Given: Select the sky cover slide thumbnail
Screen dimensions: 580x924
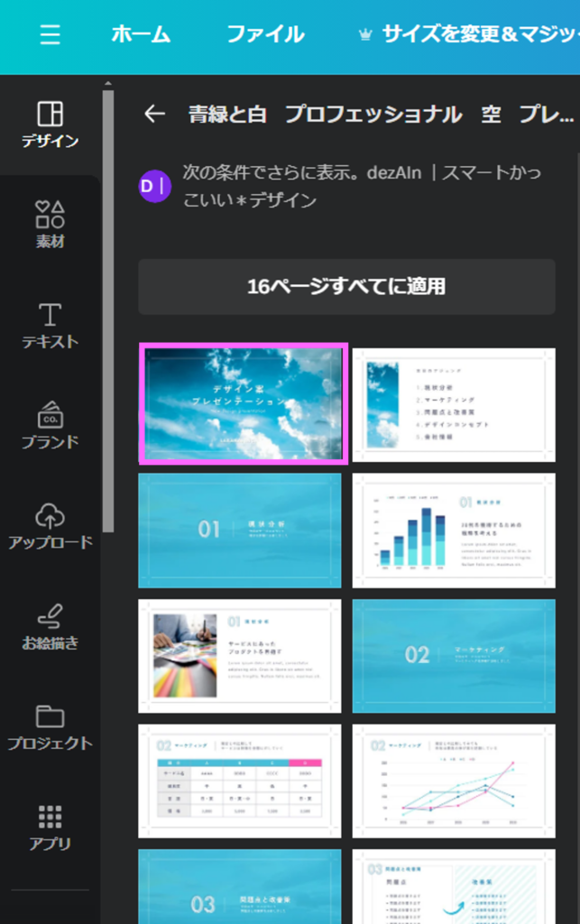Looking at the screenshot, I should pyautogui.click(x=242, y=403).
